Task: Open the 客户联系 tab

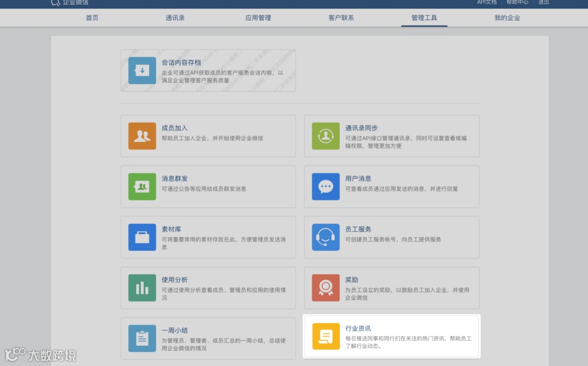Action: pos(341,17)
